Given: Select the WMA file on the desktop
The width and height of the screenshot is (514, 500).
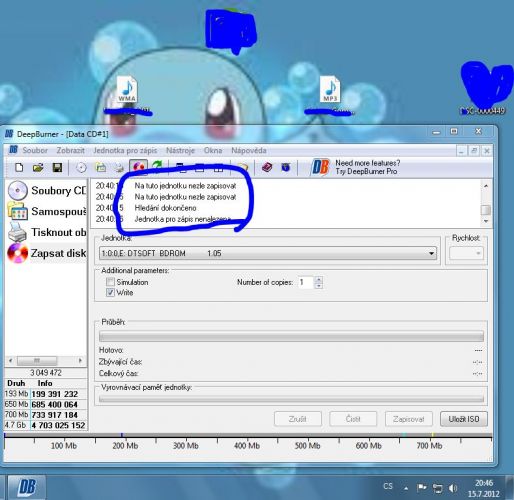Looking at the screenshot, I should click(127, 90).
